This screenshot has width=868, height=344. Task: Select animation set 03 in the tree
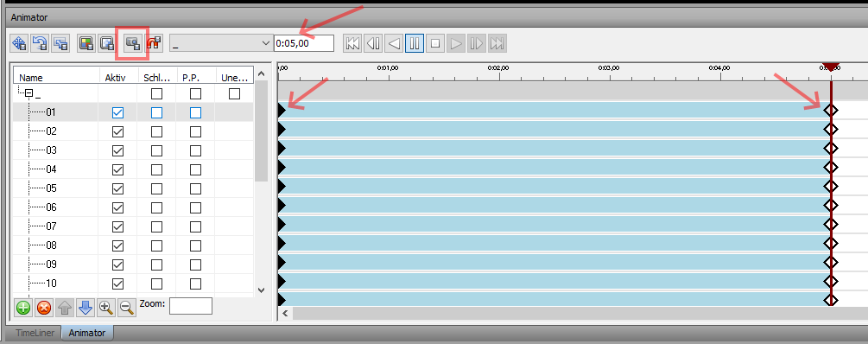click(52, 150)
